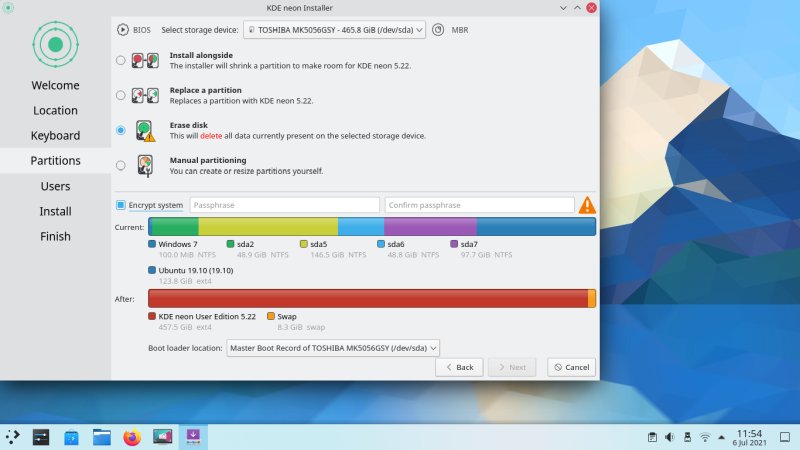Click the BIOS boot mode icon
This screenshot has height=450, width=800.
pyautogui.click(x=123, y=30)
